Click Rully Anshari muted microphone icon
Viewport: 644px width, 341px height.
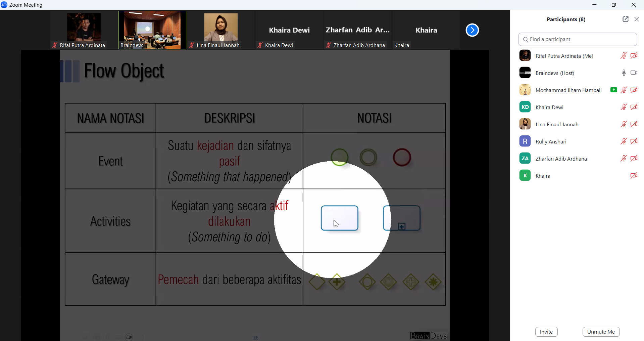click(624, 141)
